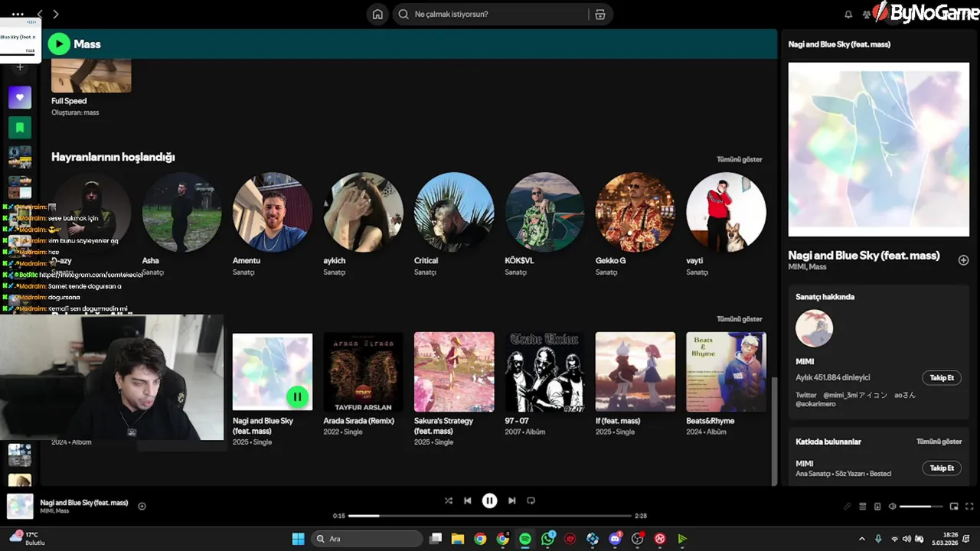Open KÖK$VL artist profile picture

click(544, 212)
